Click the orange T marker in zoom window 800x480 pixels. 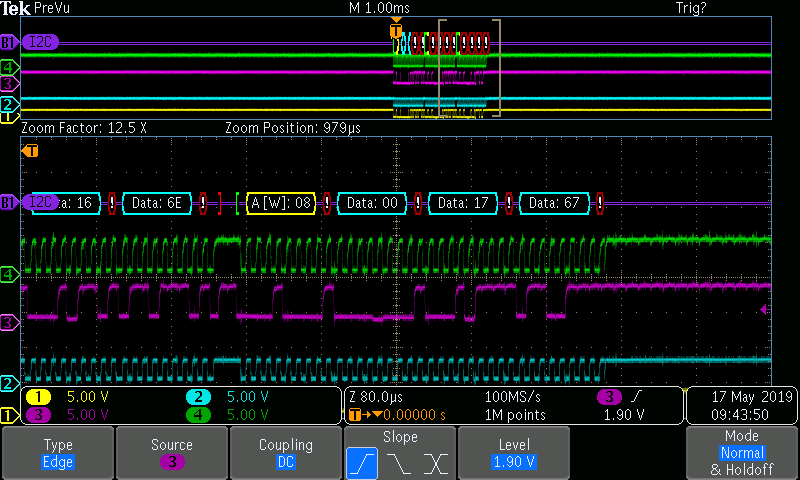[30, 150]
